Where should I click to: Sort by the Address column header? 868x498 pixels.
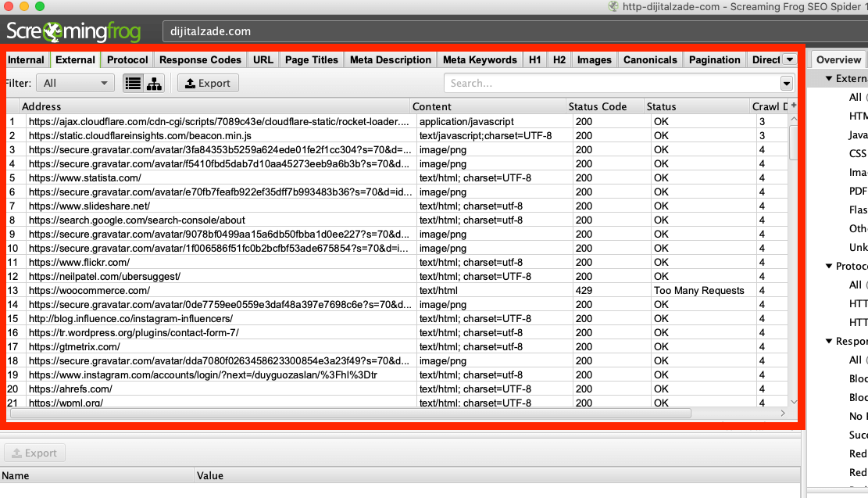coord(215,106)
